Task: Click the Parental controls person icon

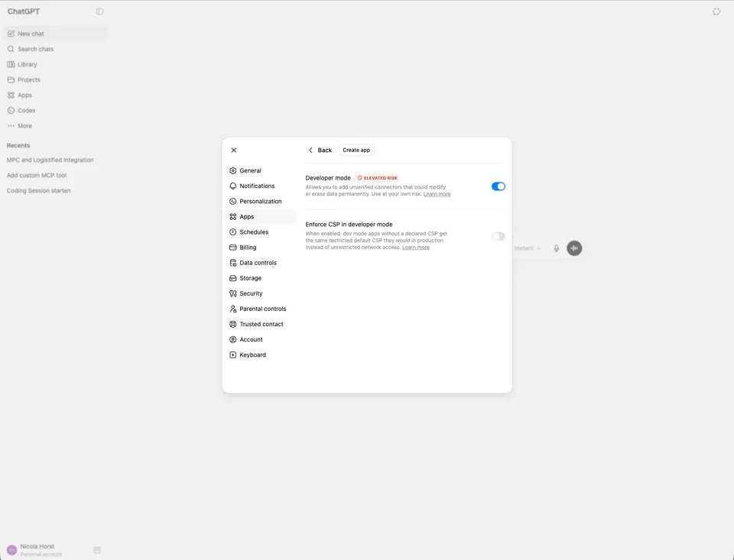Action: 232,309
